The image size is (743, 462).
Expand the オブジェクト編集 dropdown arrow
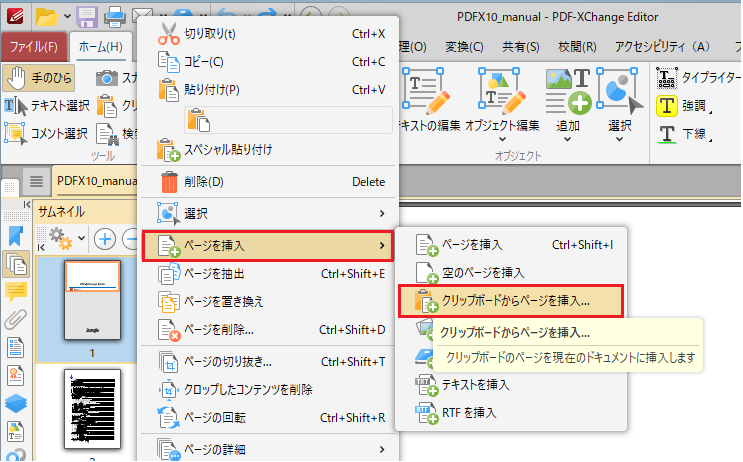[502, 139]
